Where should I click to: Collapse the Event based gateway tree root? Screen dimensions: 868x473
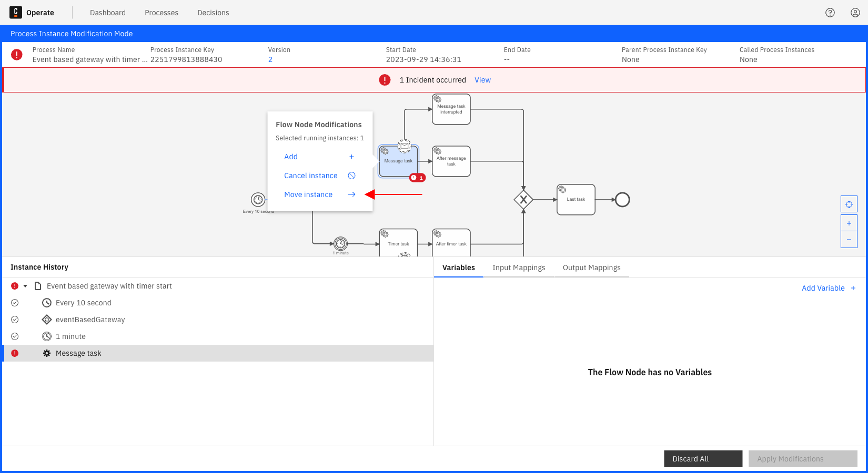[25, 286]
